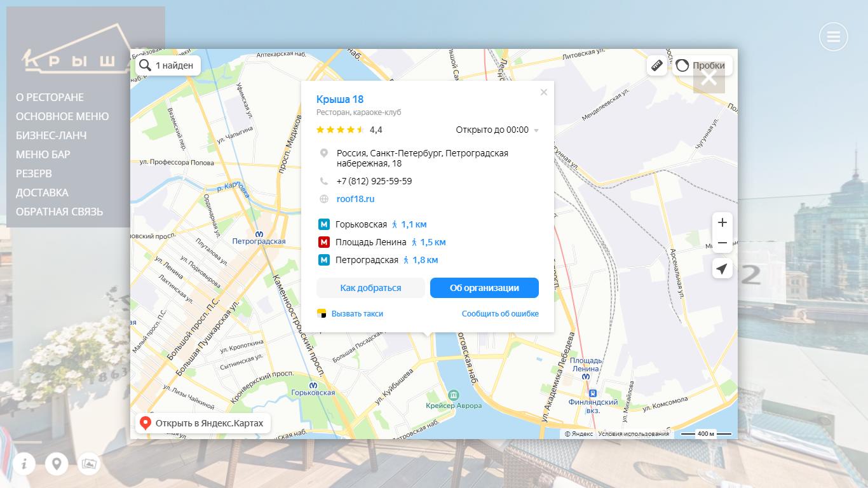The image size is (868, 488).
Task: Click the ruler distance measurement tool
Action: [657, 65]
